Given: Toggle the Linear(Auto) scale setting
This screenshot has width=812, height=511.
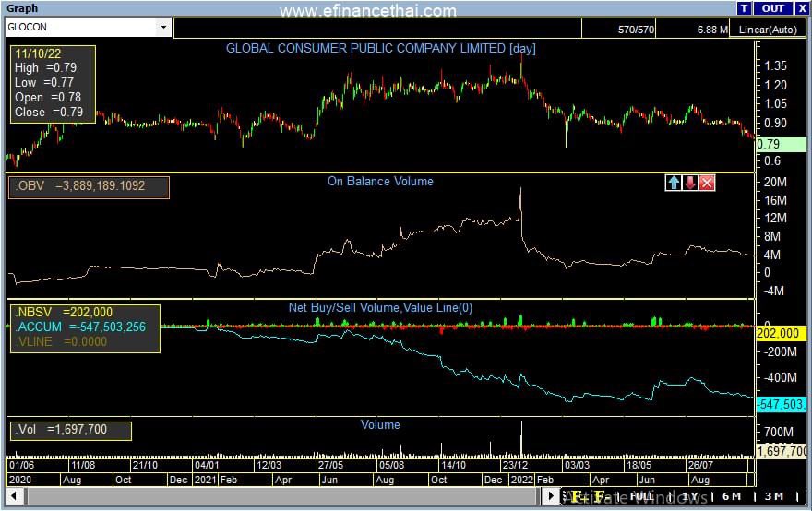Looking at the screenshot, I should pos(768,30).
